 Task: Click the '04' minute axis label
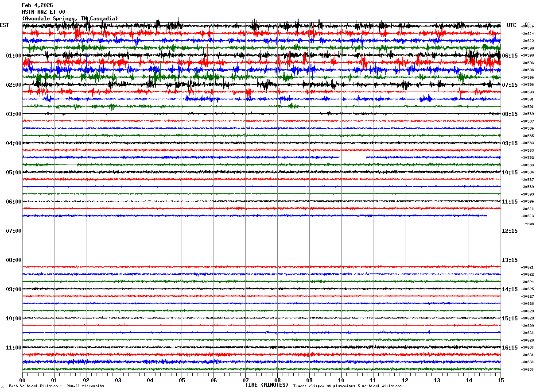tap(150, 380)
